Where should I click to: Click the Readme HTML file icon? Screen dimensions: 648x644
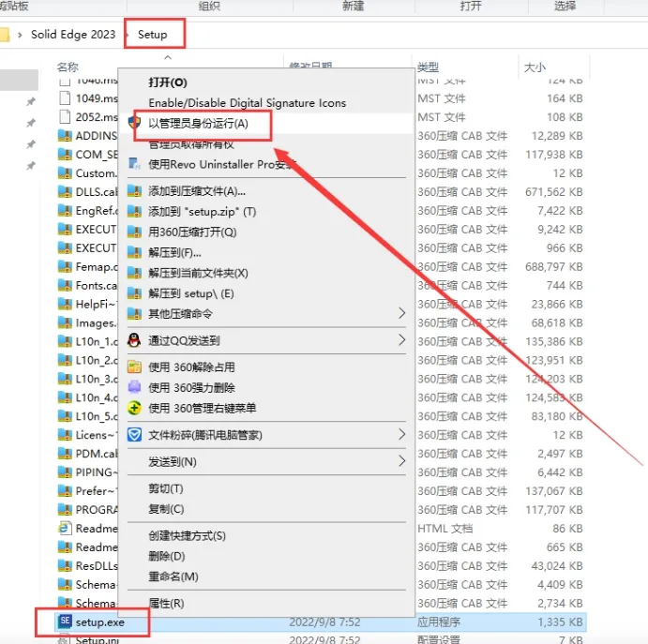[x=65, y=528]
